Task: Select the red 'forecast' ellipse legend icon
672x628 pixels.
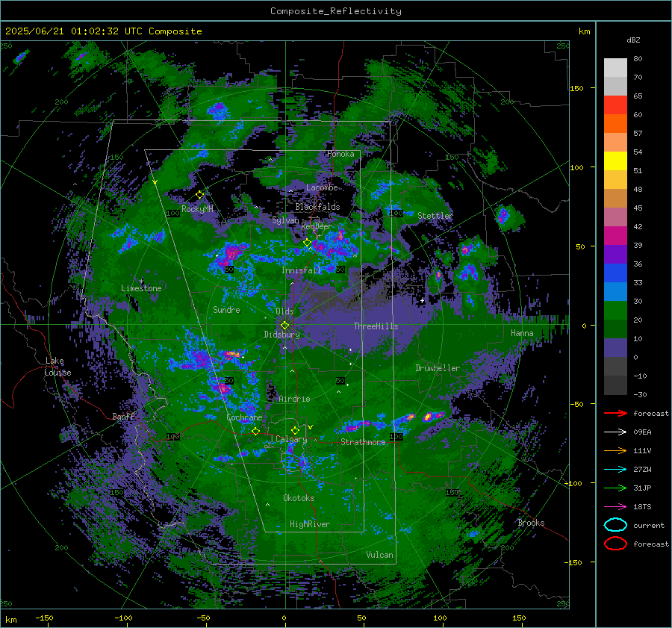Action: [615, 544]
